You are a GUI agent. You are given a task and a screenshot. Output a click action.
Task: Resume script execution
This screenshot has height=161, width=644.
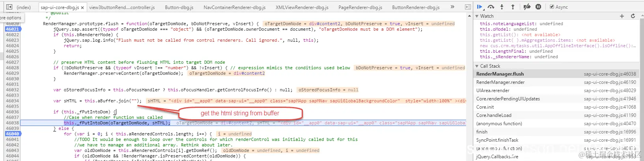point(480,7)
